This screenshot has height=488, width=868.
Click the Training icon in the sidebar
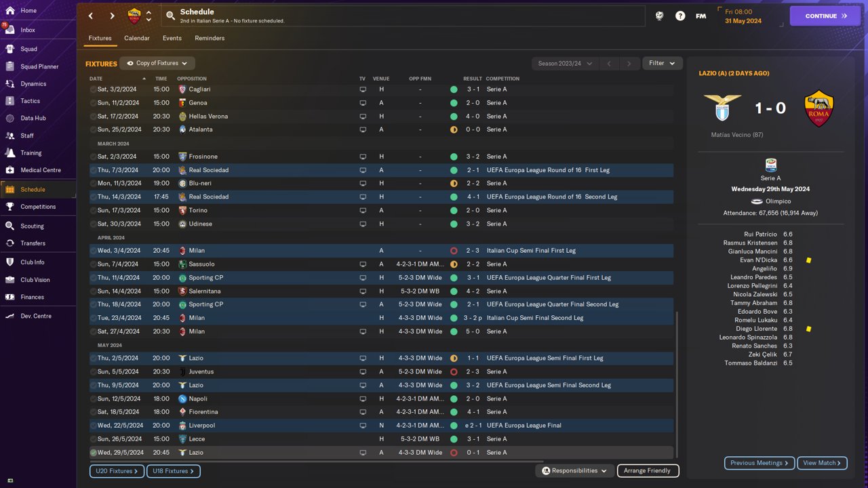(9, 153)
